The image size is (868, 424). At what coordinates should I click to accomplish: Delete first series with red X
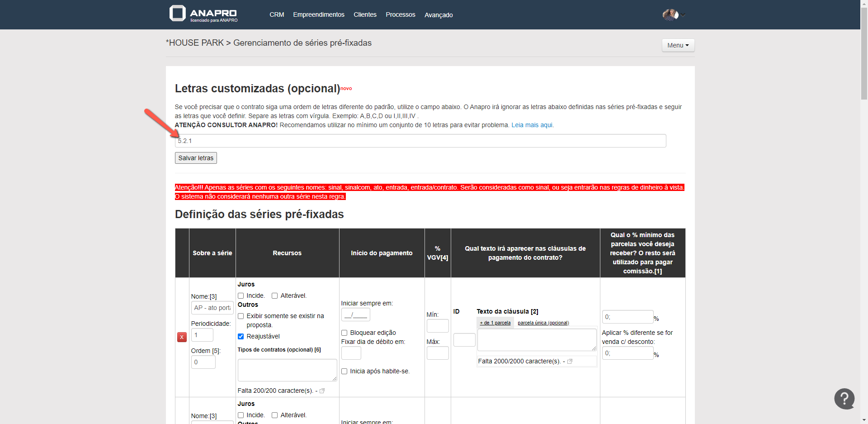click(x=182, y=337)
